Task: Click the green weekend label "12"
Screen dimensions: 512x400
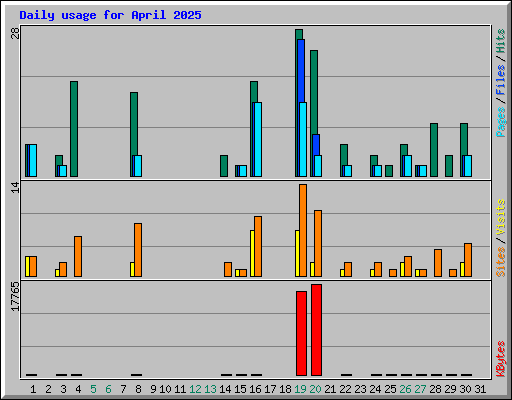Action: tap(195, 389)
